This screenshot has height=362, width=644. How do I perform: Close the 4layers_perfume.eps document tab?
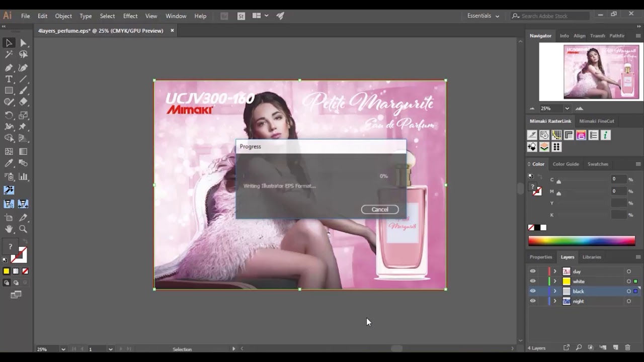172,31
